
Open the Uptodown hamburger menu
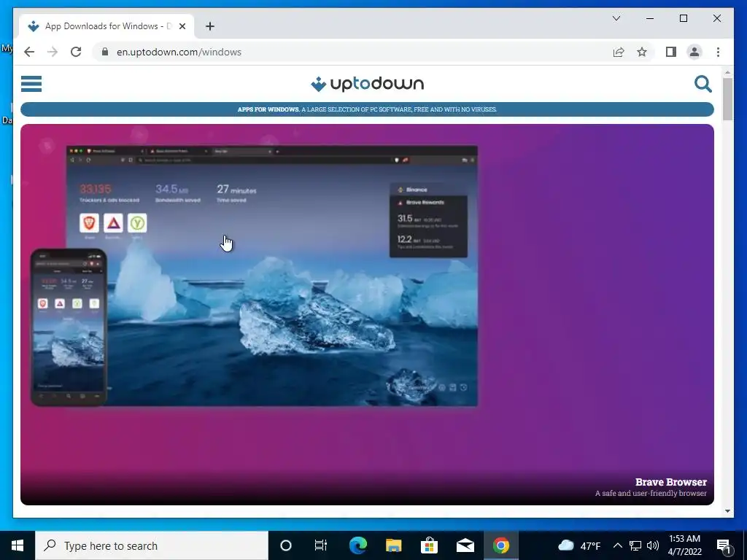(x=31, y=84)
